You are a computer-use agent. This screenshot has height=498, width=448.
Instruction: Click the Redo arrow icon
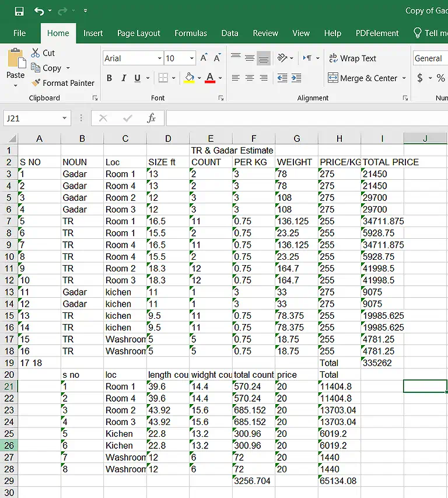click(x=62, y=12)
